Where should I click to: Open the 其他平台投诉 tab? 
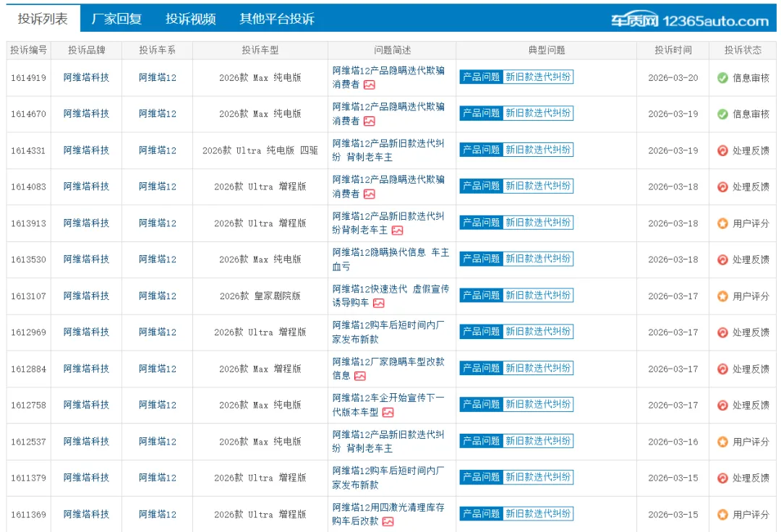tap(277, 19)
